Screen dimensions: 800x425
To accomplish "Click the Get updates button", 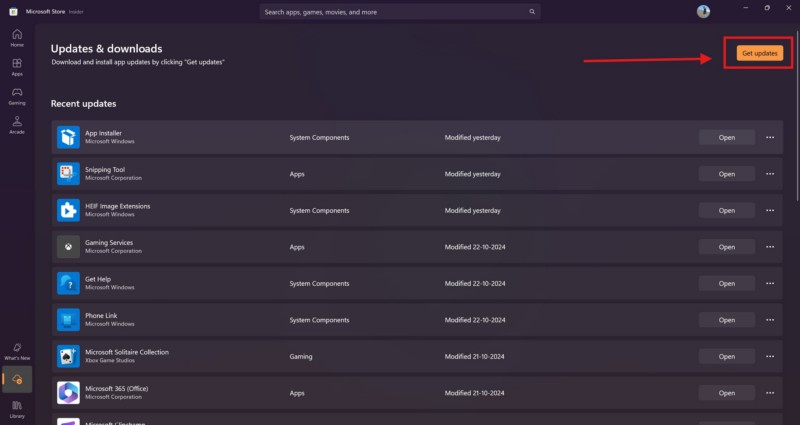I will click(x=760, y=53).
